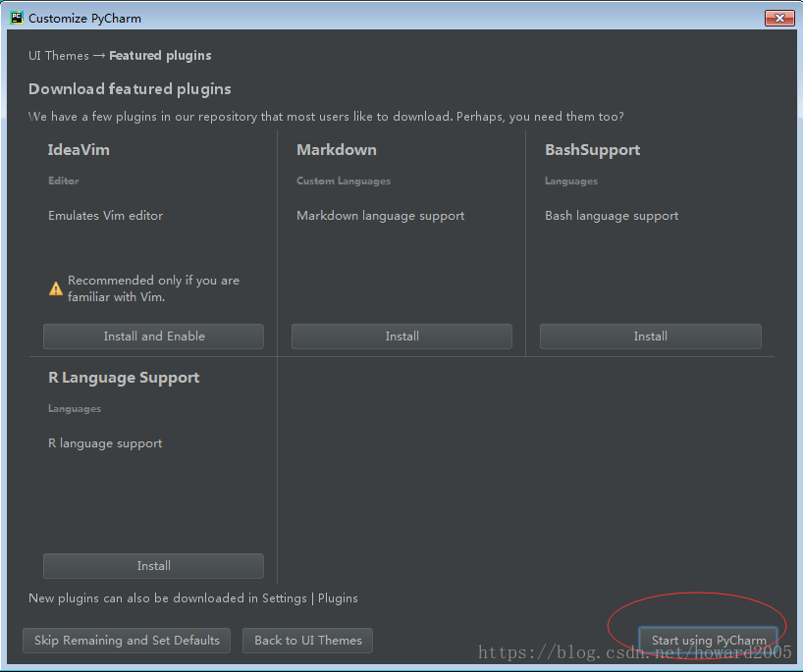The image size is (803, 672).
Task: Click the 'Download featured plugins' heading
Action: pyautogui.click(x=130, y=89)
